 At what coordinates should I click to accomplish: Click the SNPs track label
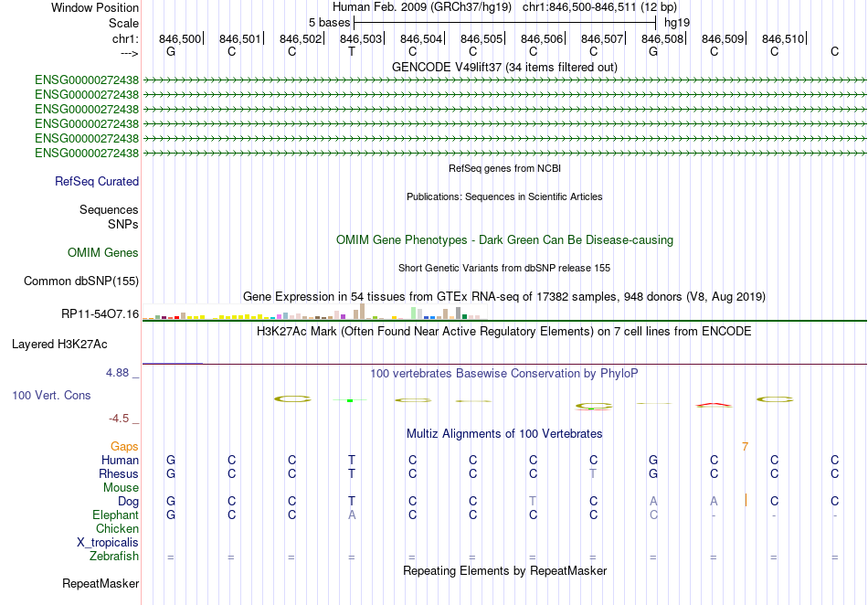point(123,224)
